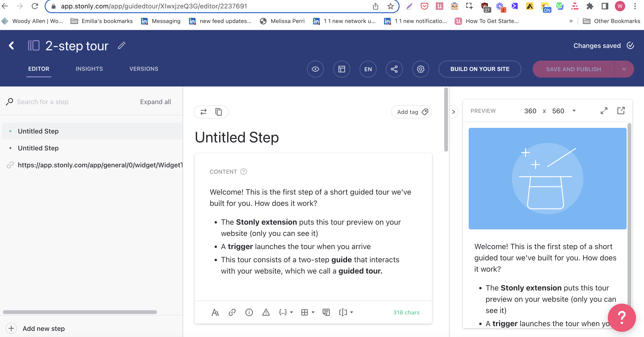Click the Add tag icon
Screen dimensions: 644x337
pyautogui.click(x=425, y=112)
